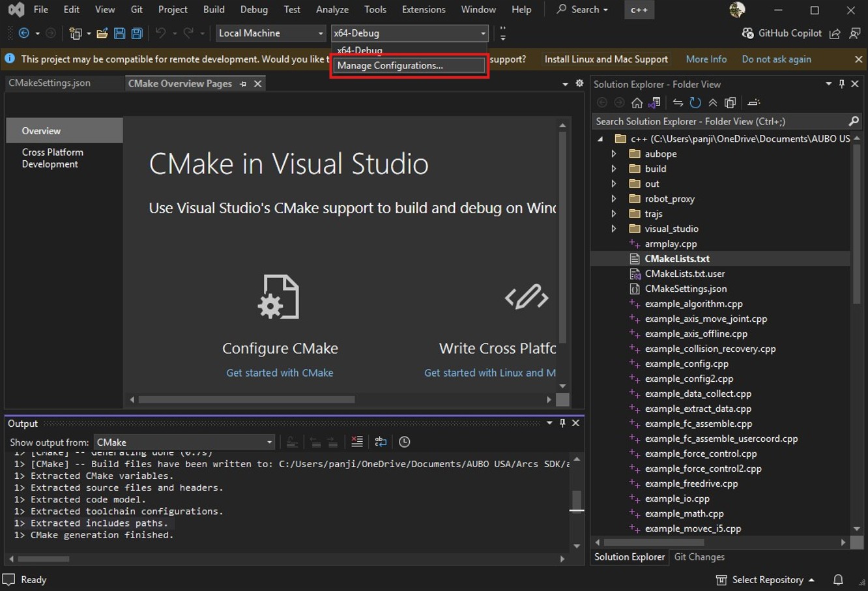Collapse the c++ root folder node
This screenshot has width=868, height=591.
coord(600,139)
